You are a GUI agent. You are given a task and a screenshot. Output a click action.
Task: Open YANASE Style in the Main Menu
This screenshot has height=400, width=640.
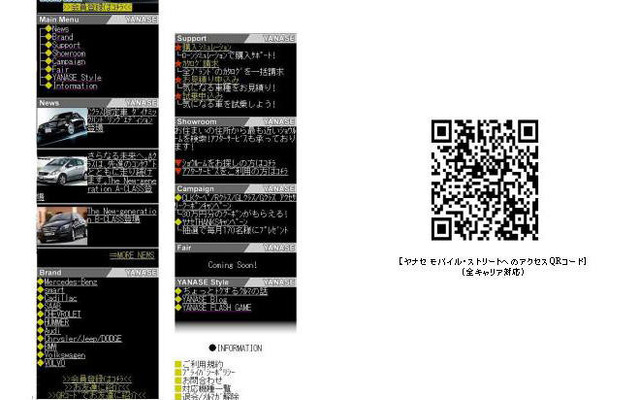click(77, 78)
